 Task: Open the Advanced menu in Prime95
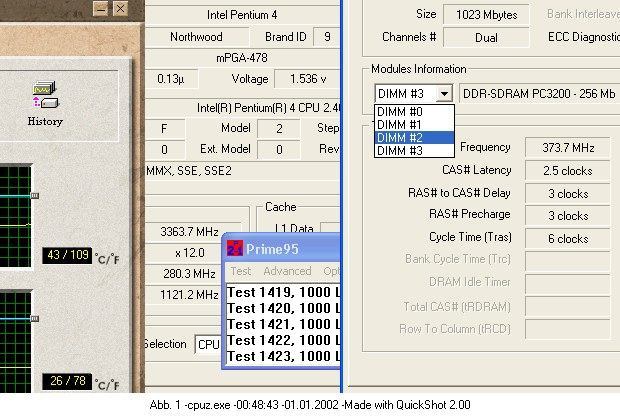(287, 271)
